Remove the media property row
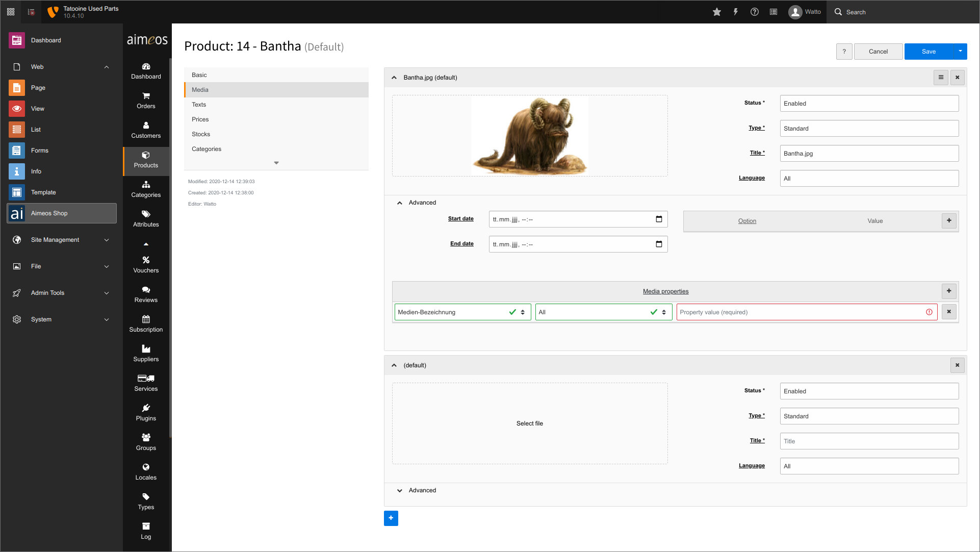Image resolution: width=980 pixels, height=552 pixels. [948, 312]
